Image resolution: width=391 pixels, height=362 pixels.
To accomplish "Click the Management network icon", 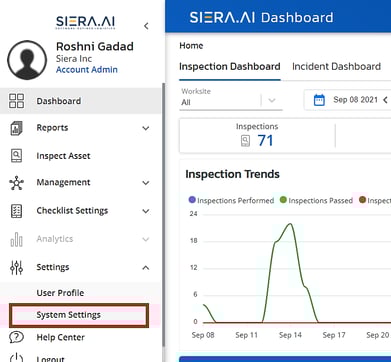I will coord(16,183).
